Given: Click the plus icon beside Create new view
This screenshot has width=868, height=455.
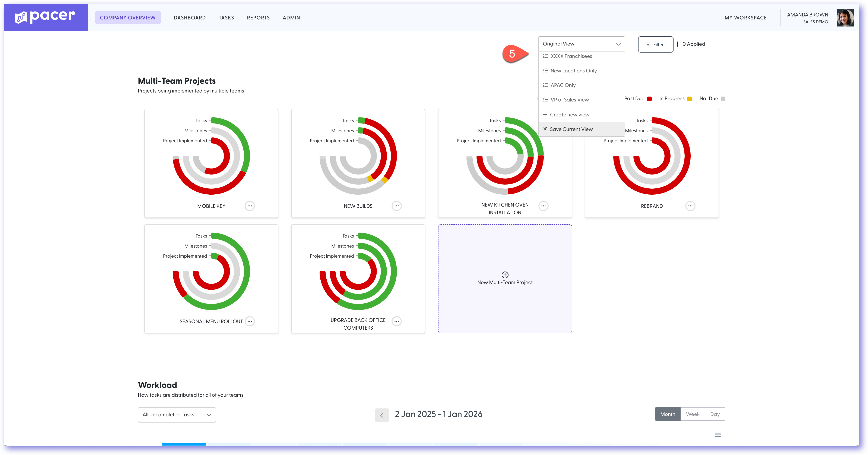Looking at the screenshot, I should (545, 114).
